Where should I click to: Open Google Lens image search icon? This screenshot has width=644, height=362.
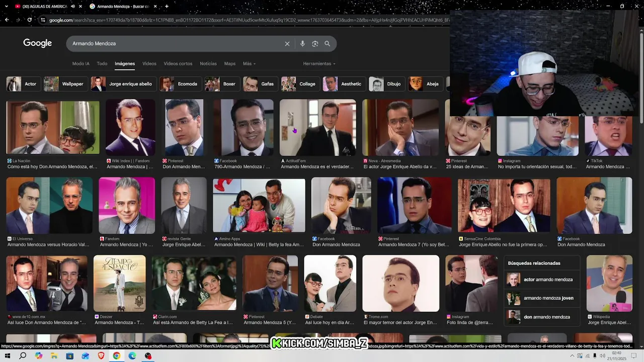pyautogui.click(x=315, y=44)
